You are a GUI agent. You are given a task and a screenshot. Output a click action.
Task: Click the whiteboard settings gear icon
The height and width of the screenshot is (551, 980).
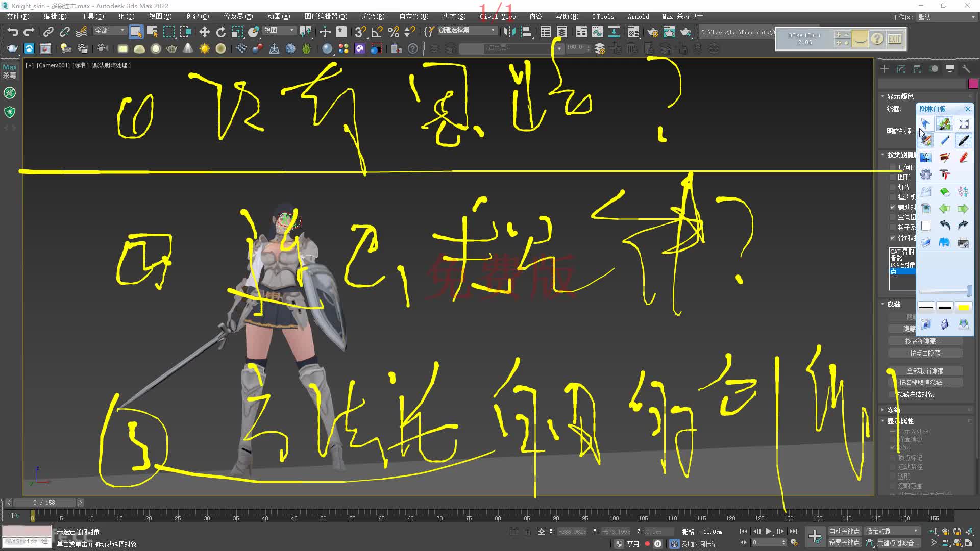[x=926, y=174]
